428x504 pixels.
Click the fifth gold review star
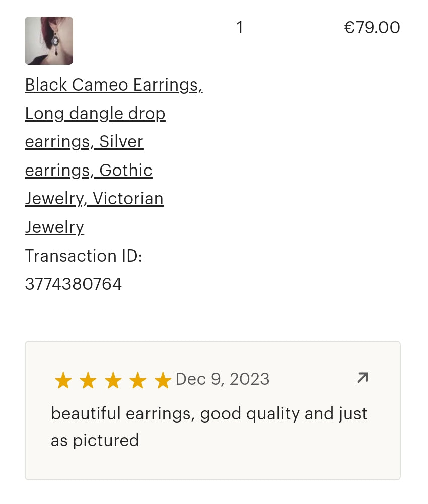pos(163,381)
